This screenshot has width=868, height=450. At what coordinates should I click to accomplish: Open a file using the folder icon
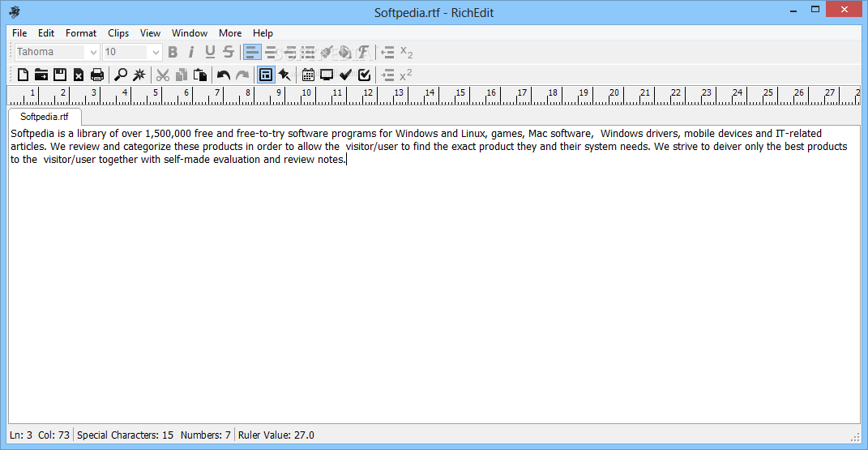(41, 75)
